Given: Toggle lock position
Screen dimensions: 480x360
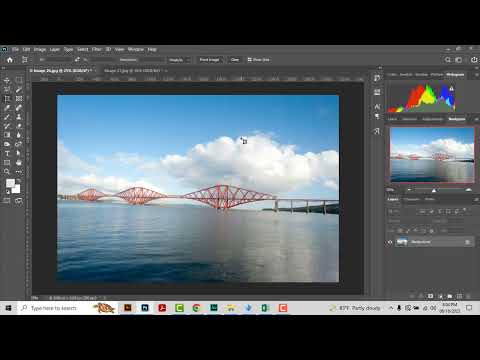Looking at the screenshot, I should coord(415,230).
